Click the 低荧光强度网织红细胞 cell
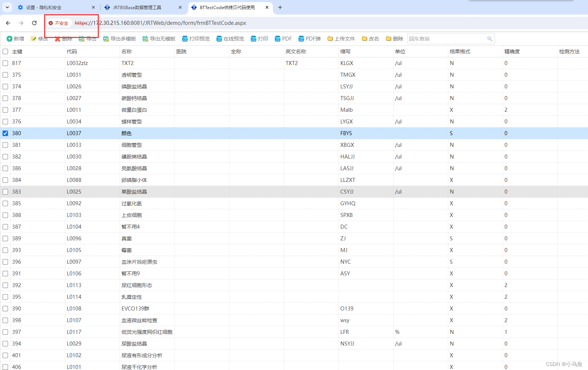The width and height of the screenshot is (588, 370). 147,332
